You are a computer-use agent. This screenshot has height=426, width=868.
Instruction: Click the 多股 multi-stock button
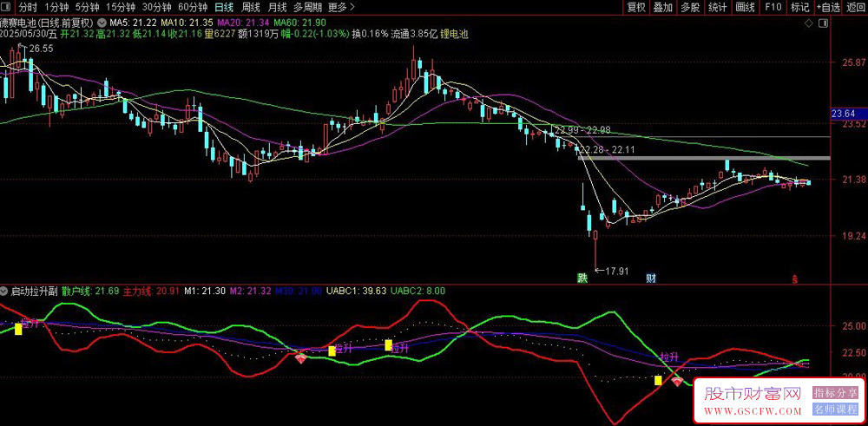click(690, 7)
